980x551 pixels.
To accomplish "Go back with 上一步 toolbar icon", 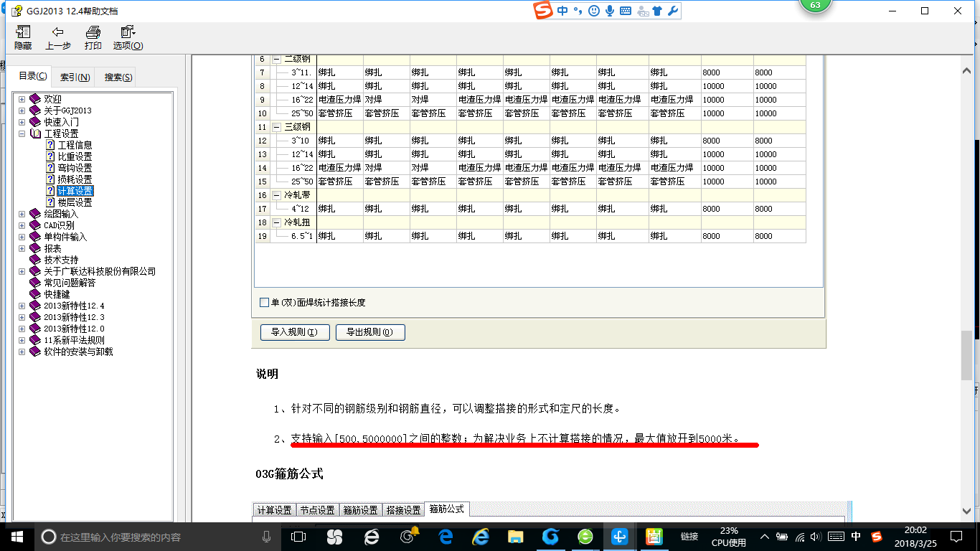I will 58,37.
